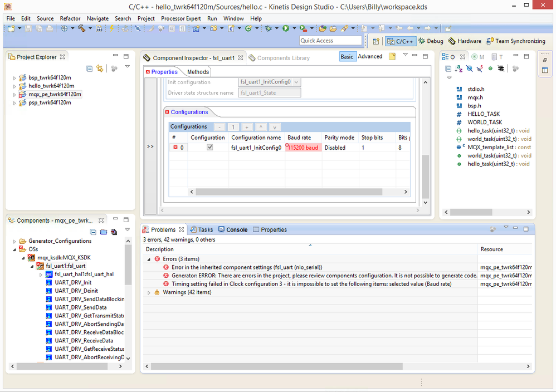
Task: Click the skip all breakpoints icon
Action: tap(138, 29)
